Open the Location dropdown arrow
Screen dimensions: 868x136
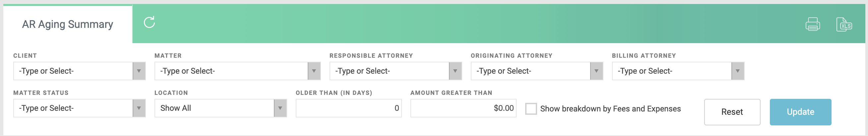click(280, 108)
